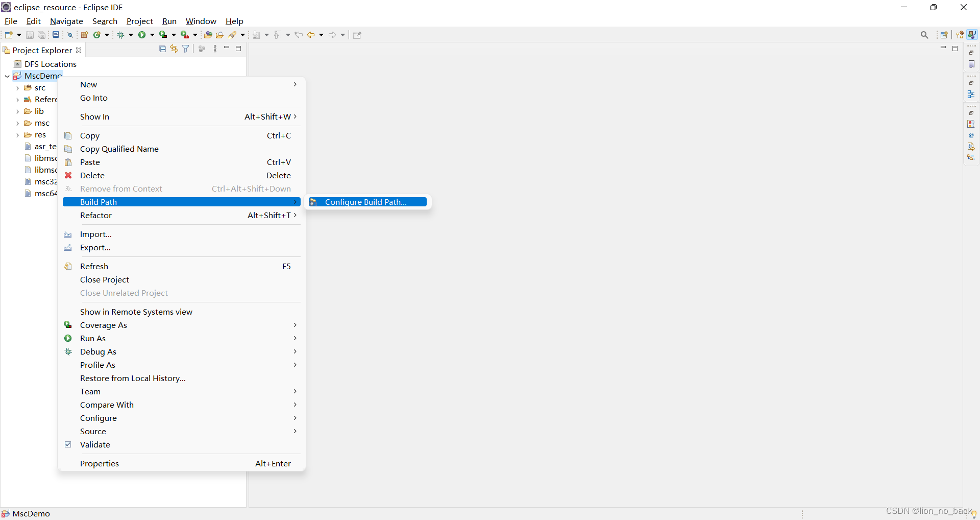Viewport: 980px width, 520px height.
Task: Click the tip lightbulb in status bar
Action: (974, 514)
